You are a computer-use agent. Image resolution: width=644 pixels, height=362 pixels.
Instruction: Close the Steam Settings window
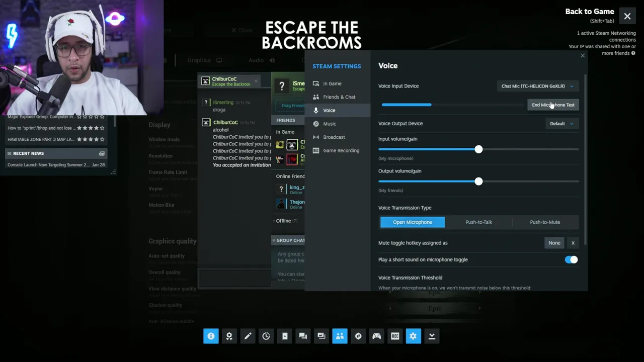(x=583, y=56)
